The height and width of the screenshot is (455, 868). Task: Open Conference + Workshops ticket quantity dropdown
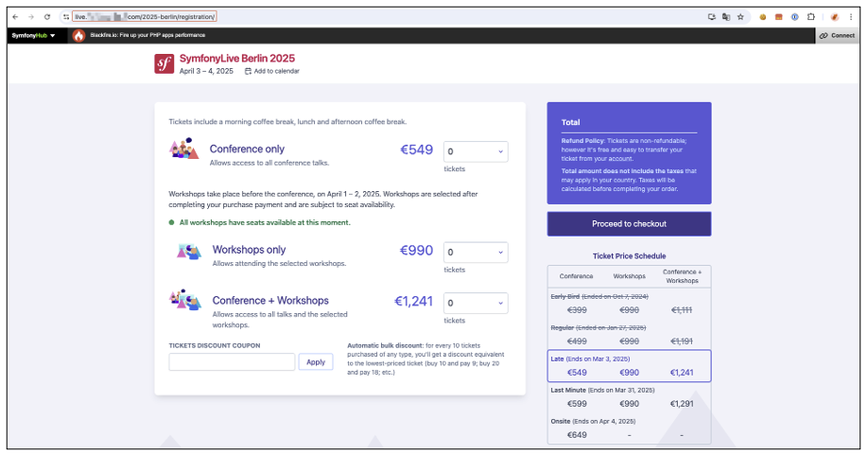(476, 303)
